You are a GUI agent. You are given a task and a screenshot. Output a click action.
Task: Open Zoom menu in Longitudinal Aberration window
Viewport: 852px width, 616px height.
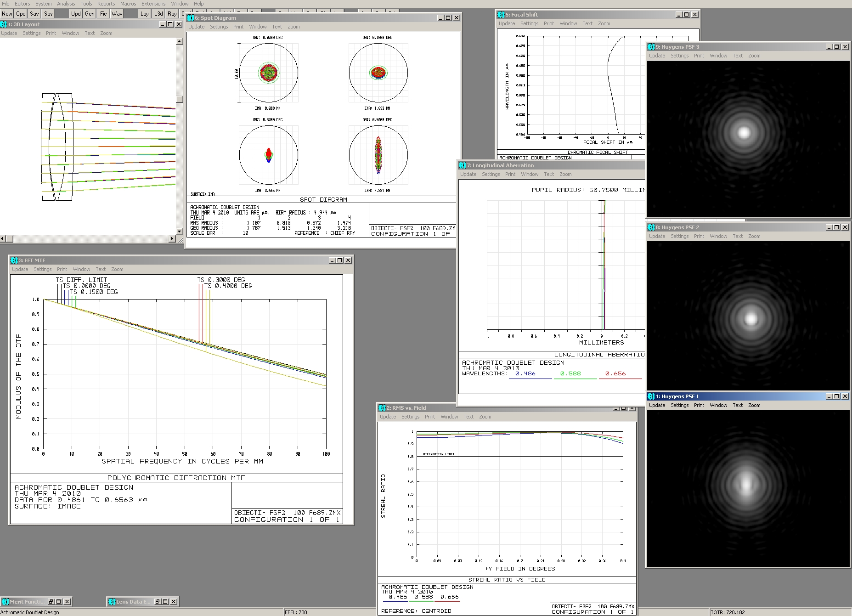[x=565, y=174]
